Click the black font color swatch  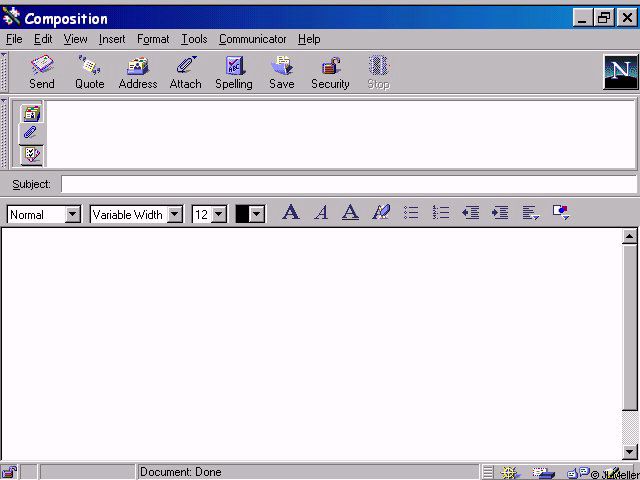click(x=242, y=214)
